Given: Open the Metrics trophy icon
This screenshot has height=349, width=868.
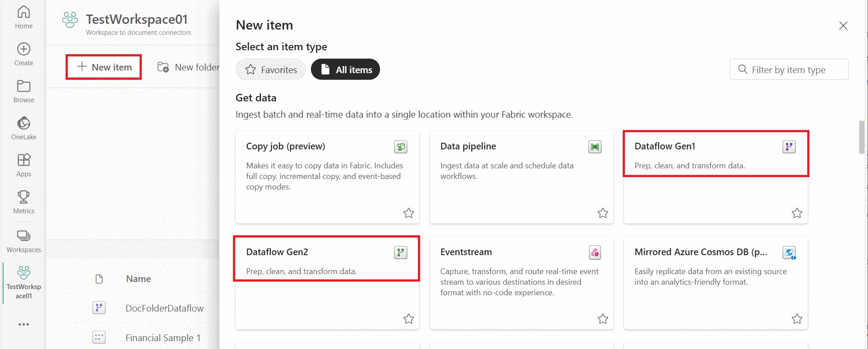Looking at the screenshot, I should 24,197.
